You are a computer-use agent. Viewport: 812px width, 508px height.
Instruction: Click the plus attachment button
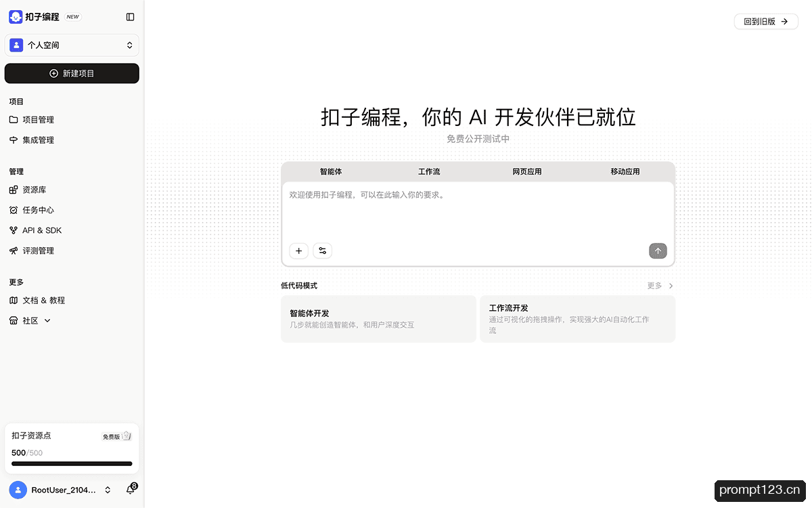click(x=299, y=251)
